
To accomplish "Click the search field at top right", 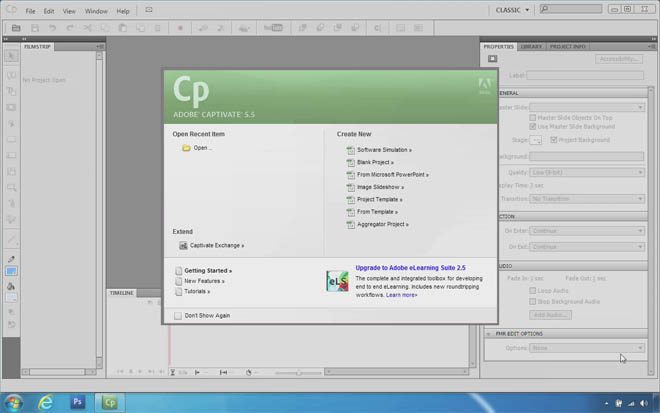I will [x=571, y=9].
